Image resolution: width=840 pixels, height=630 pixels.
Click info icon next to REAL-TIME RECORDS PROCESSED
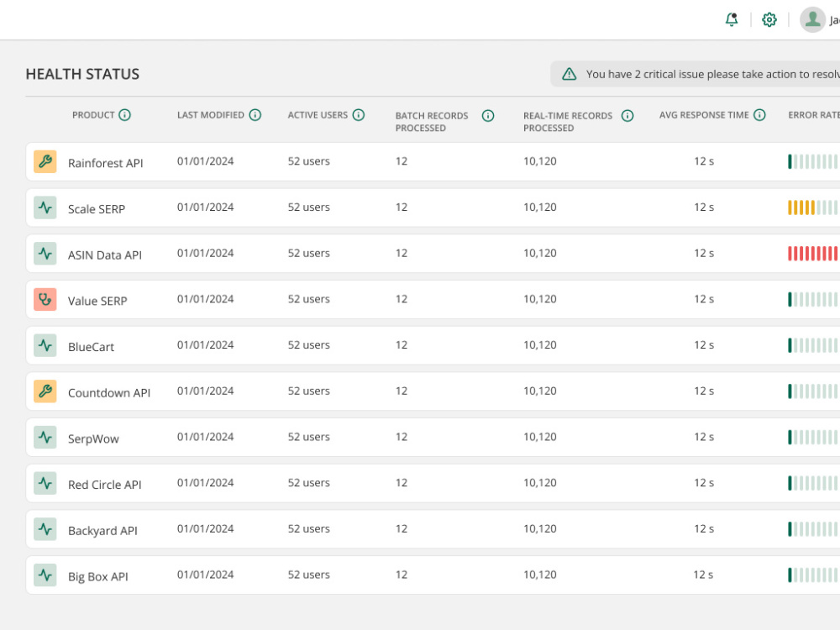(627, 116)
